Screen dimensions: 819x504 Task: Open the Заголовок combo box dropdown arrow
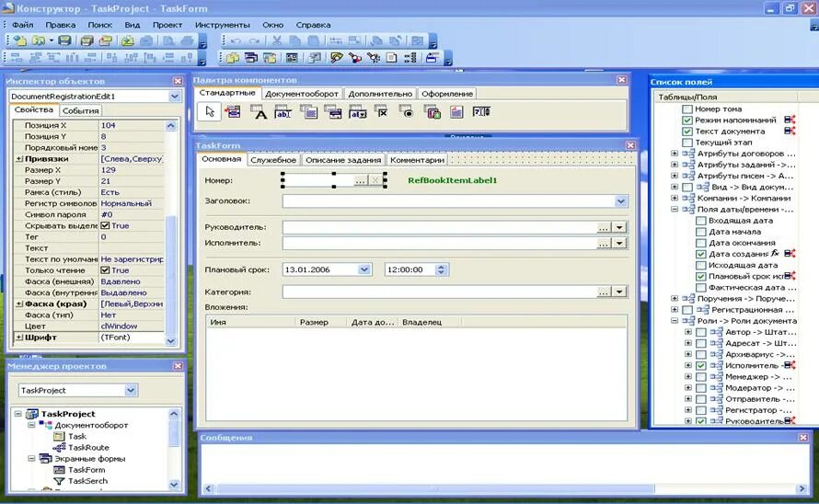pos(620,201)
